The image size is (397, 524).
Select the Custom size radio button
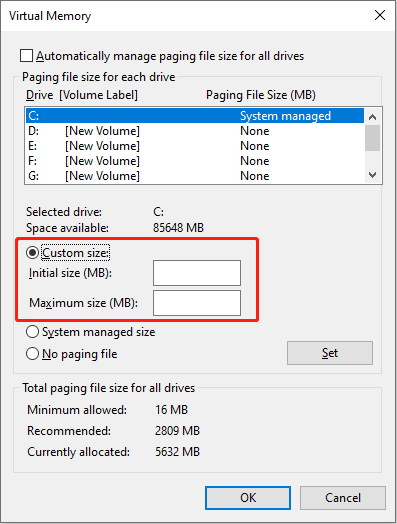32,253
